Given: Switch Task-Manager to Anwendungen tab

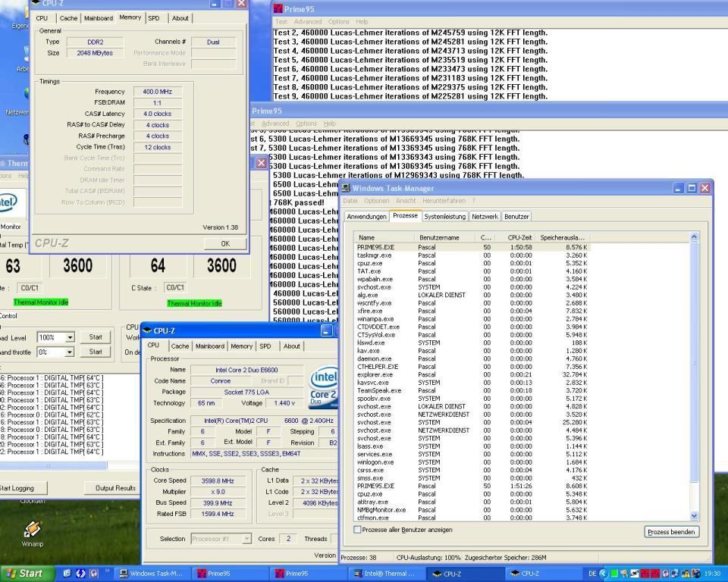Looking at the screenshot, I should pyautogui.click(x=367, y=217).
